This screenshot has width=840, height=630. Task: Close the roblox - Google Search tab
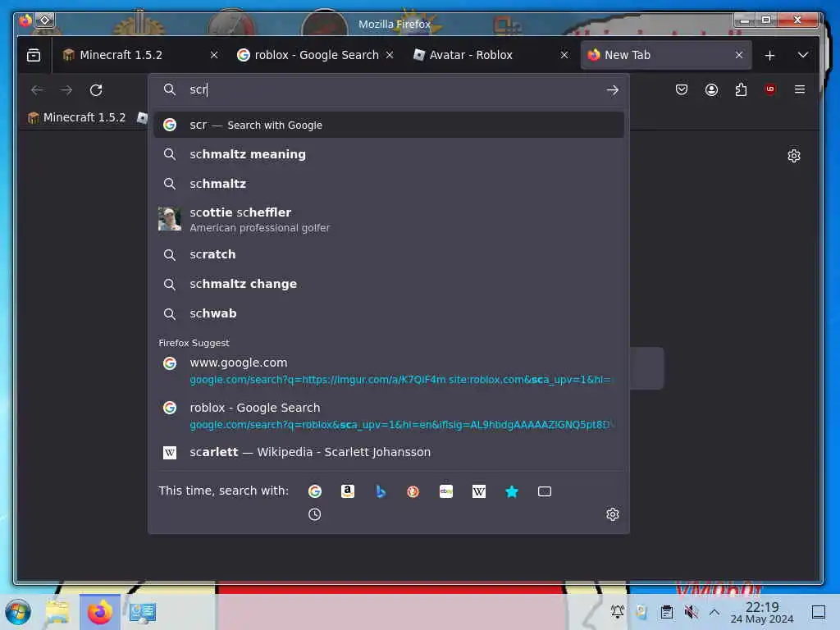click(x=390, y=55)
